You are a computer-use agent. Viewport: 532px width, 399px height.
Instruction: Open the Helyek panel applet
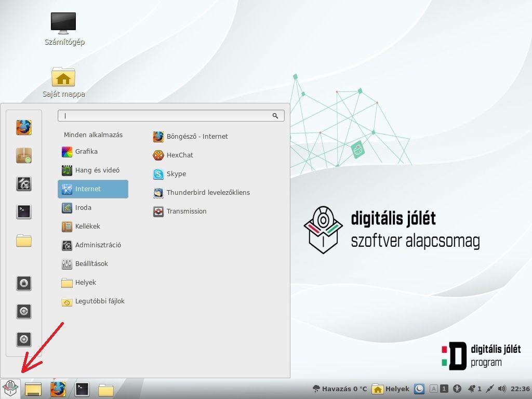pyautogui.click(x=391, y=389)
